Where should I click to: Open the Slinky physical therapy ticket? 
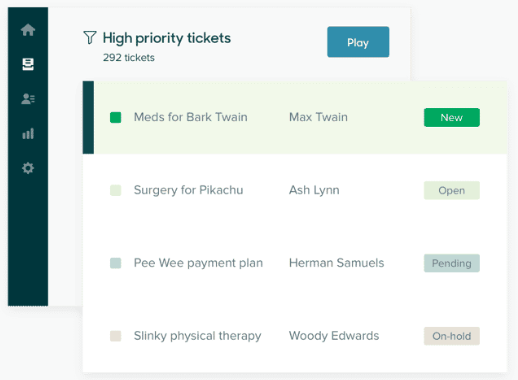coord(197,336)
